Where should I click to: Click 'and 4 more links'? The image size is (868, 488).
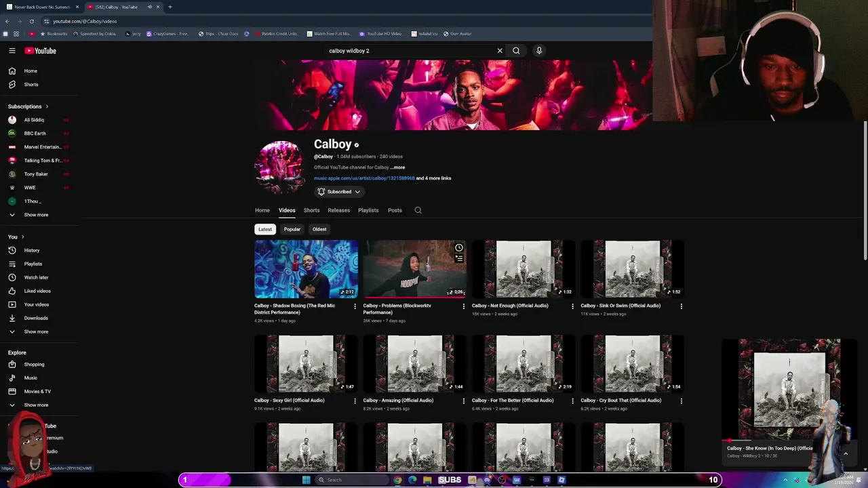[434, 178]
